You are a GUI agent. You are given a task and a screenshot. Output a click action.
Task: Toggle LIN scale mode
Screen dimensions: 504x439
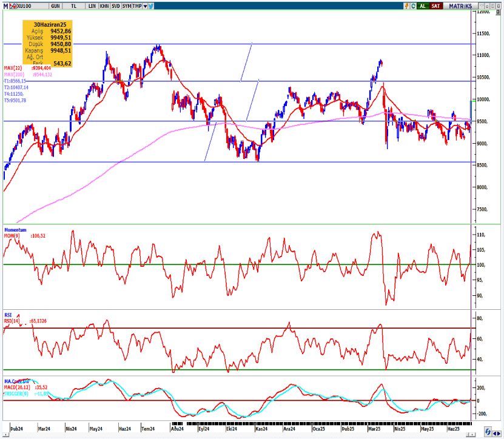coord(92,6)
